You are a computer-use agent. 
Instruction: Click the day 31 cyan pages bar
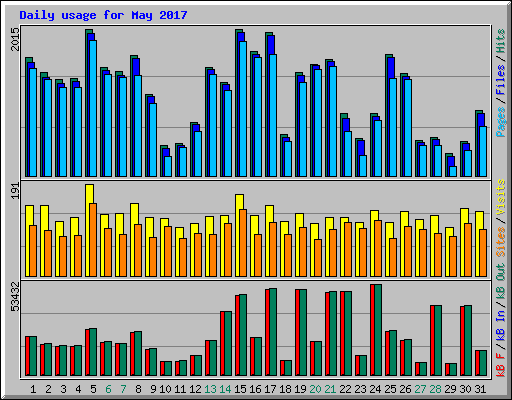(x=483, y=151)
